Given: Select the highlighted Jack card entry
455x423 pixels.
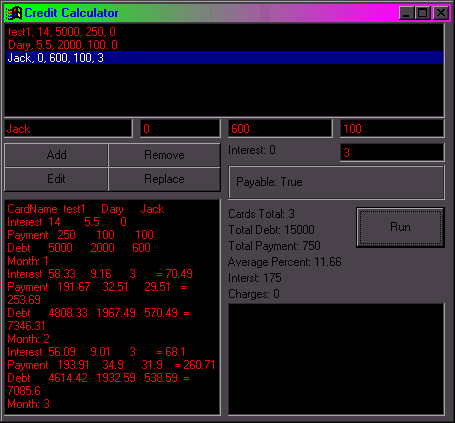Looking at the screenshot, I should pyautogui.click(x=224, y=58).
